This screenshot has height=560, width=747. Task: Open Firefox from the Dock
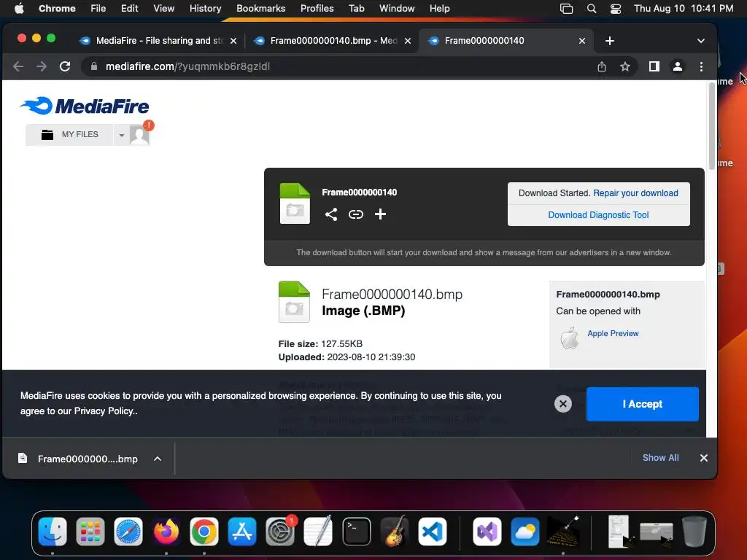[166, 532]
